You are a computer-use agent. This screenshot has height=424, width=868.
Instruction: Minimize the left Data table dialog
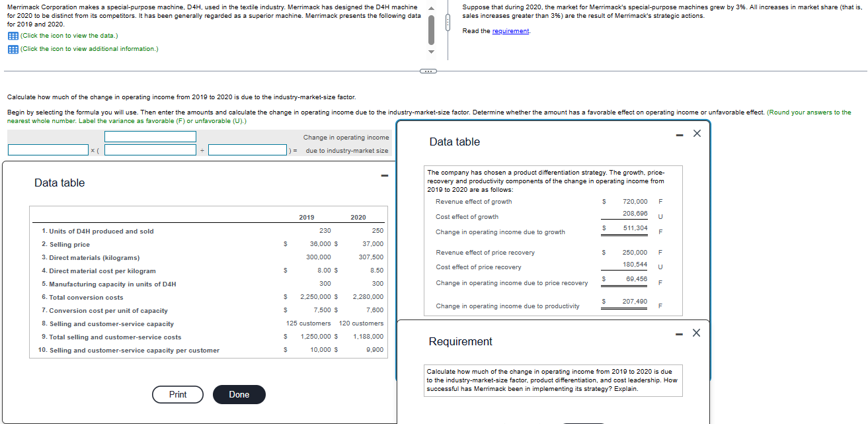tap(384, 175)
